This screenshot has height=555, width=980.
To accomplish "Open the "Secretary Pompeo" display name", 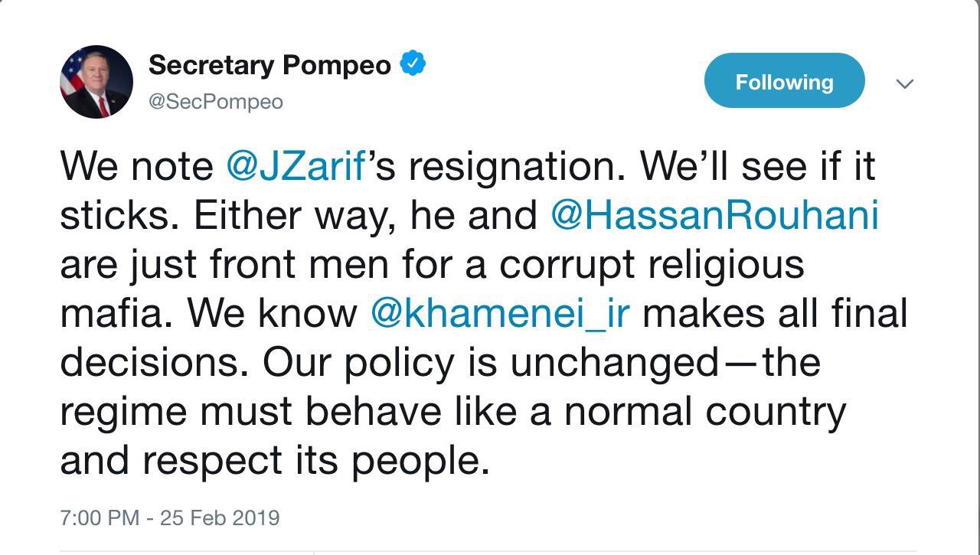I will coord(269,65).
